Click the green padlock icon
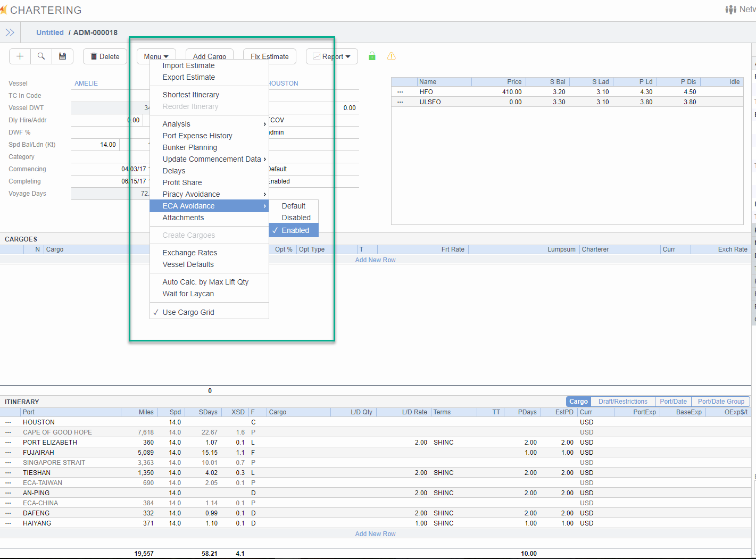Screen dimensions: 756x559 click(x=372, y=56)
